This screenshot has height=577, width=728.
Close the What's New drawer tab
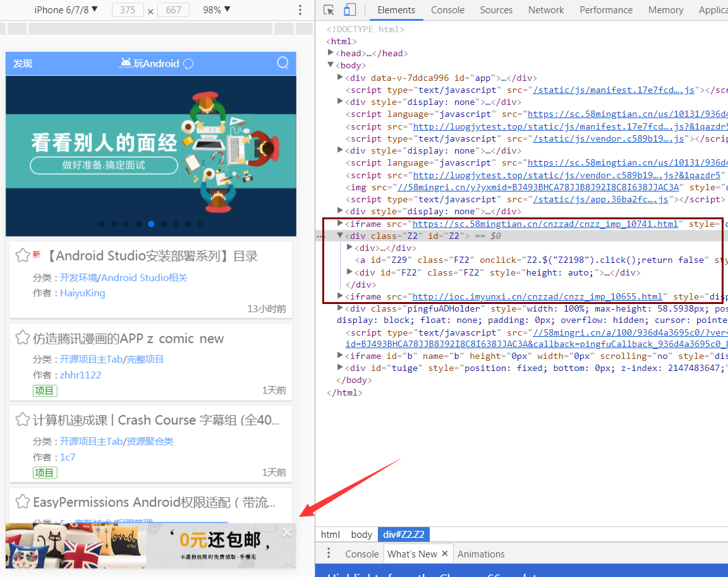click(x=445, y=554)
